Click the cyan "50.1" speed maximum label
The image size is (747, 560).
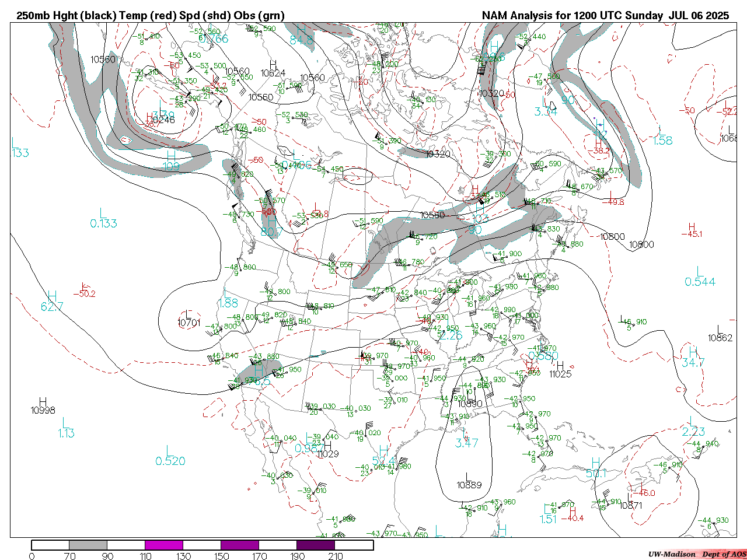pos(596,474)
